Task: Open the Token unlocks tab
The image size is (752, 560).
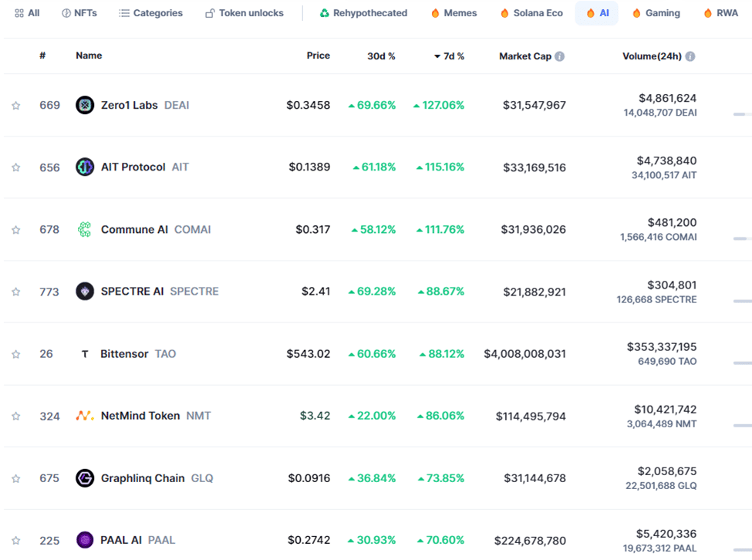Action: click(244, 13)
